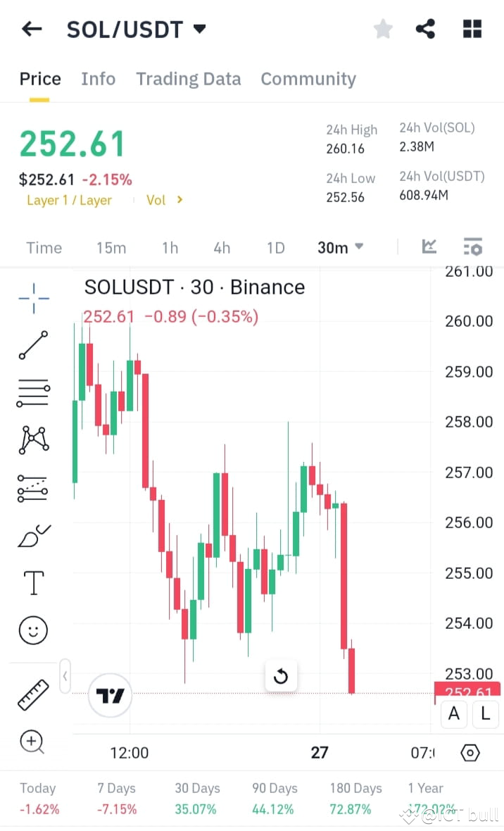Viewport: 504px width, 831px height.
Task: Collapse the left drawing toolbar
Action: pyautogui.click(x=65, y=675)
